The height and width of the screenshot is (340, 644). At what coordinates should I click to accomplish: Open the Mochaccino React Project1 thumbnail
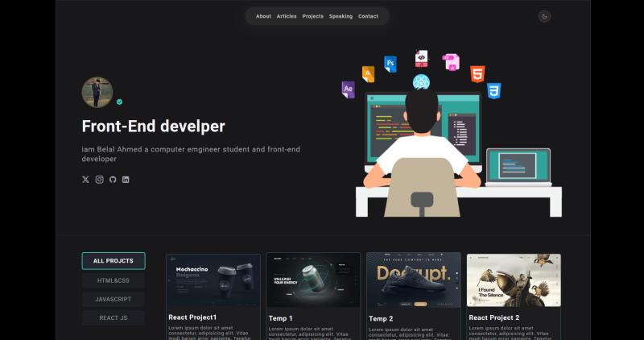(x=213, y=280)
